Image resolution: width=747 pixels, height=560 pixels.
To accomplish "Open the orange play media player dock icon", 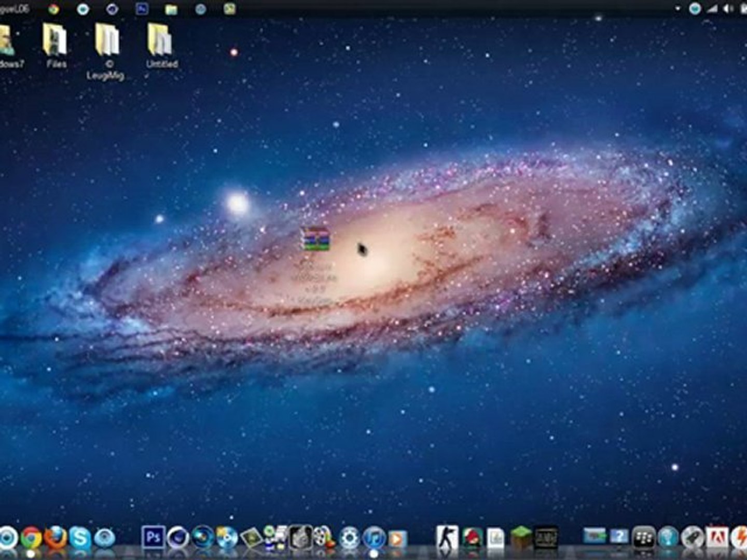I will click(397, 539).
